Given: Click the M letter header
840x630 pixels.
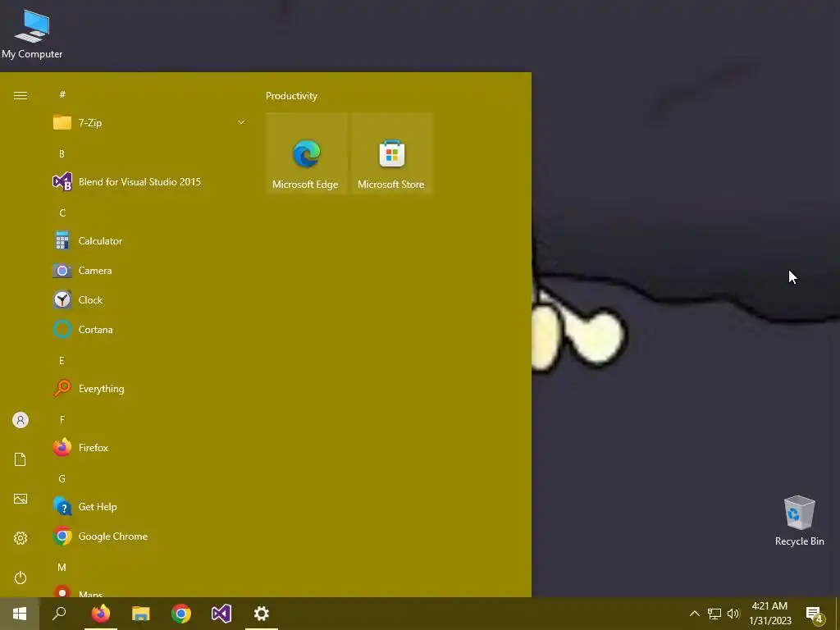Looking at the screenshot, I should (62, 567).
